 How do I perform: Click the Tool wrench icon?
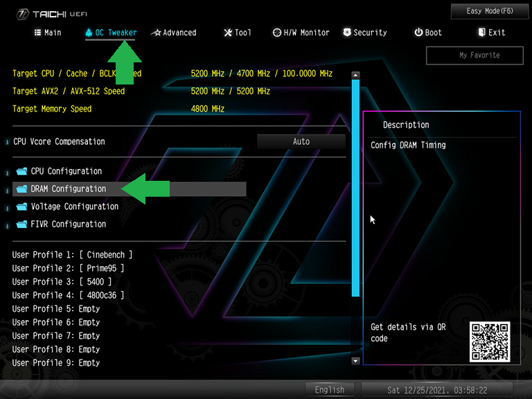pyautogui.click(x=228, y=33)
